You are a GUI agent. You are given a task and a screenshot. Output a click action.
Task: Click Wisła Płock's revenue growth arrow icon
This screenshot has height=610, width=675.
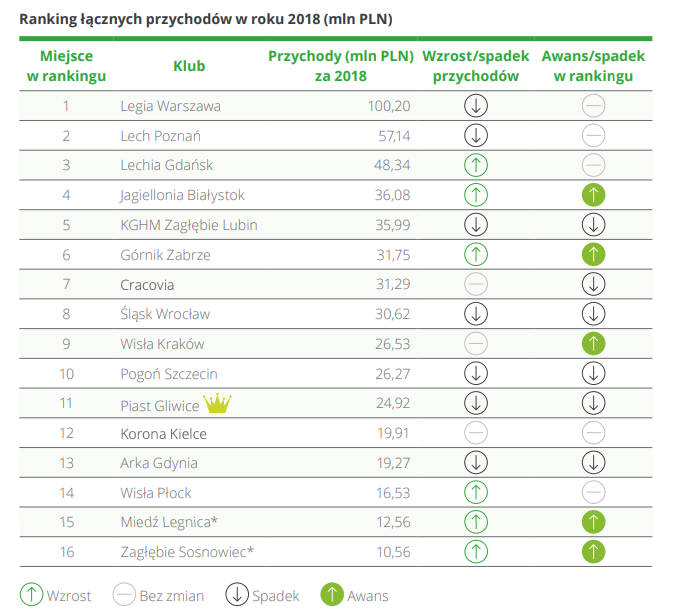[476, 492]
